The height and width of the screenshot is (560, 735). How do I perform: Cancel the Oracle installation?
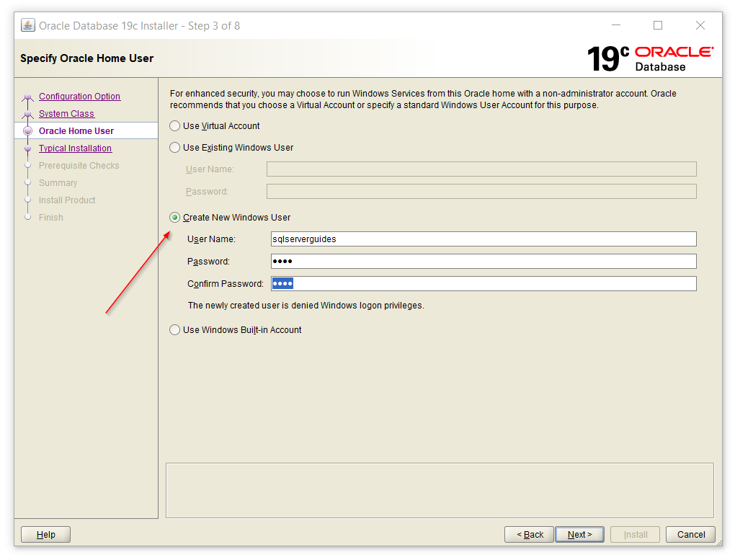690,535
